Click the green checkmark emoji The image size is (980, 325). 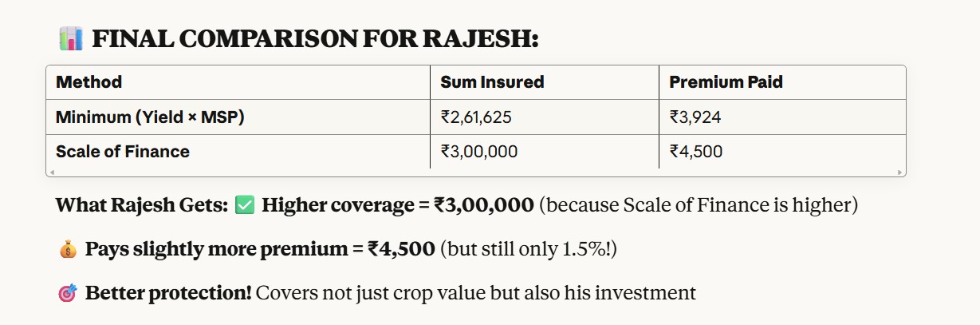tap(245, 205)
